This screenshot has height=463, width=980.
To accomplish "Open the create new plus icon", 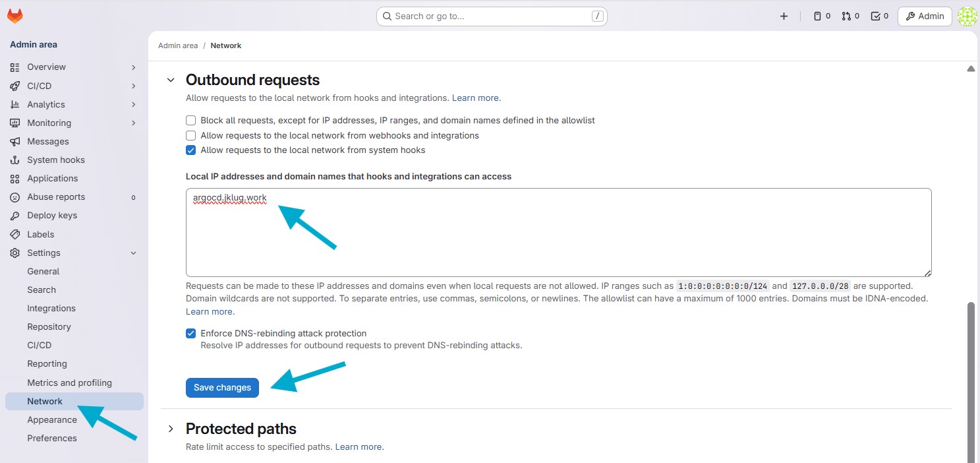I will pos(784,16).
